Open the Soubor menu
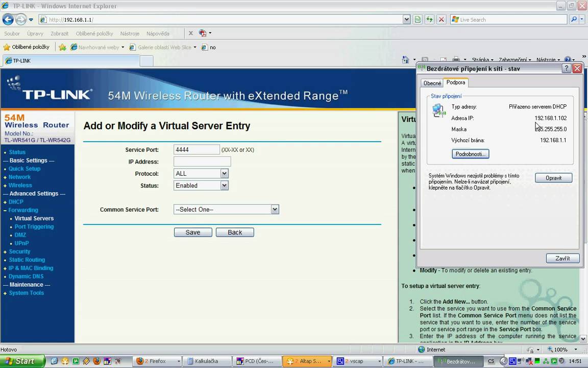588x368 pixels. (x=12, y=33)
